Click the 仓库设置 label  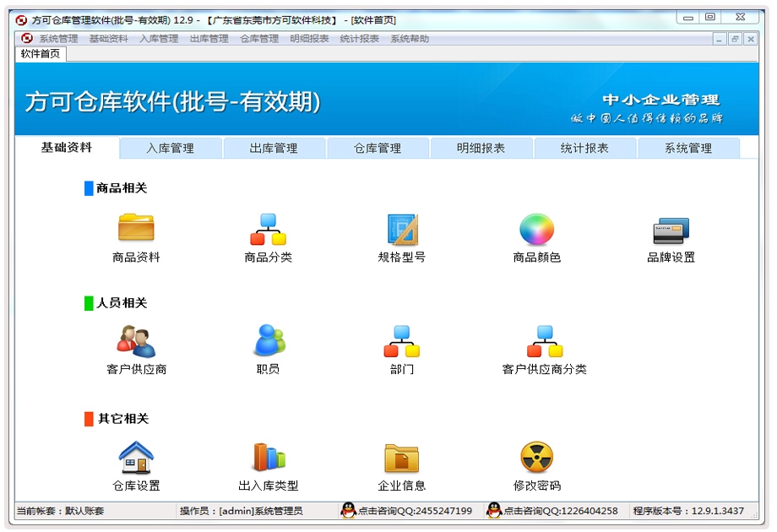(136, 486)
